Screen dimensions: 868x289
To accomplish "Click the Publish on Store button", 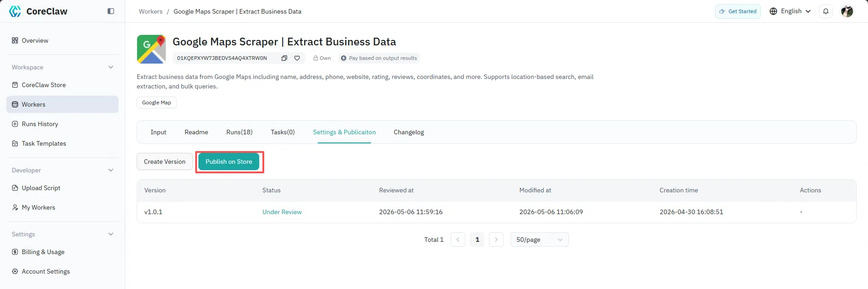I will (229, 162).
